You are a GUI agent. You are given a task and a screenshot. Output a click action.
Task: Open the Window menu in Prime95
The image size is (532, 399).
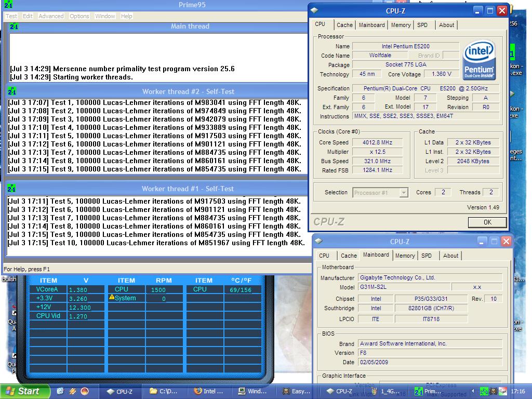[x=105, y=16]
